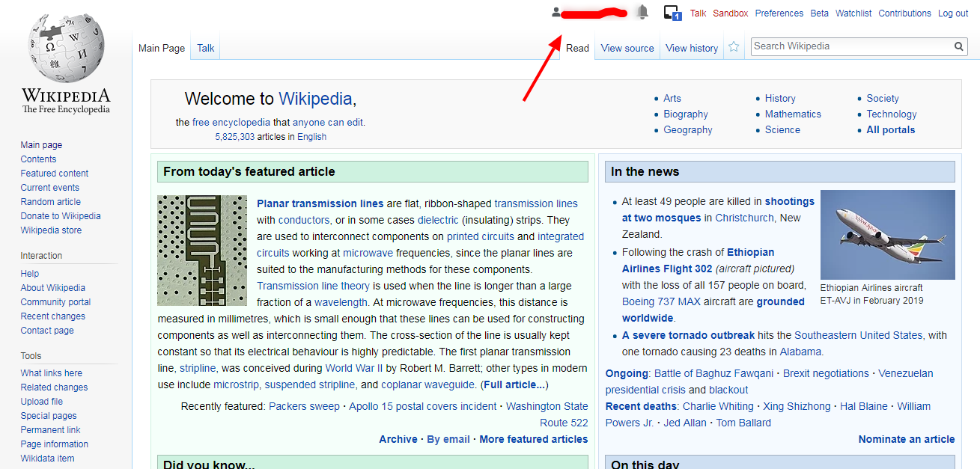Open Contact page
This screenshot has width=980, height=469.
click(x=47, y=331)
